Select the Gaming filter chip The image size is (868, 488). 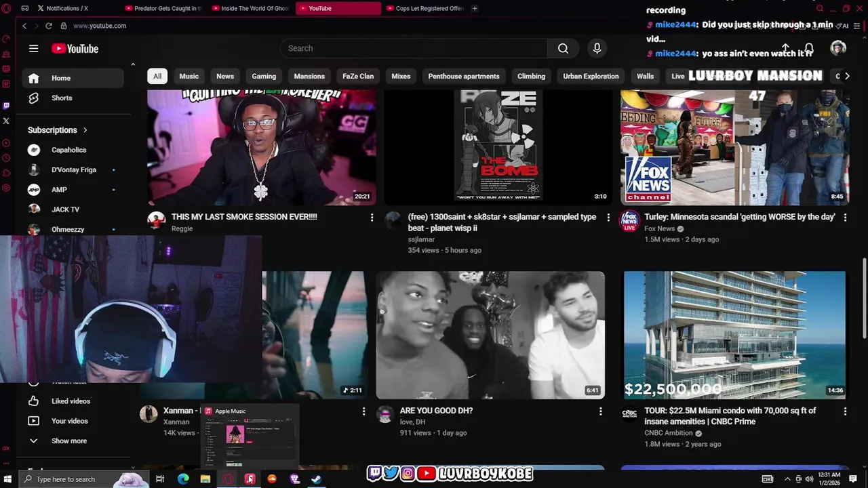(x=264, y=76)
